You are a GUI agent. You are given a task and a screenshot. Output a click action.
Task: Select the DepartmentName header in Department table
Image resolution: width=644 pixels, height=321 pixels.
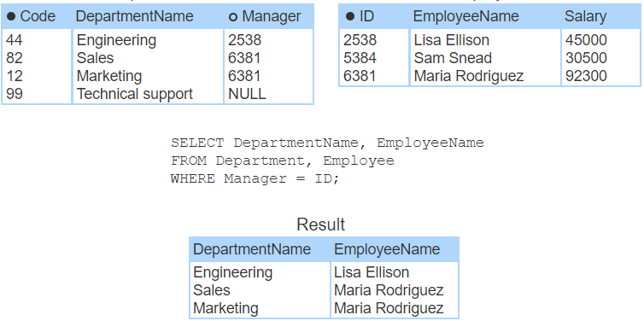coord(135,16)
